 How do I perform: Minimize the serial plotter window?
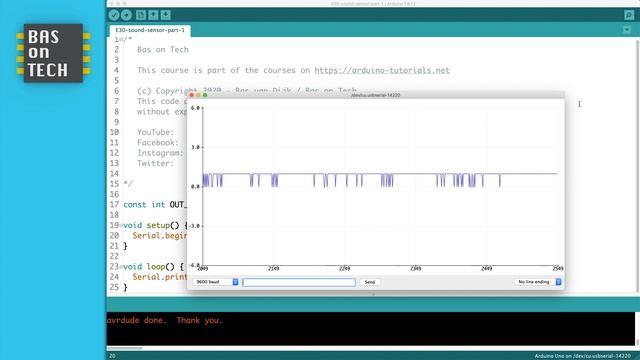point(198,95)
